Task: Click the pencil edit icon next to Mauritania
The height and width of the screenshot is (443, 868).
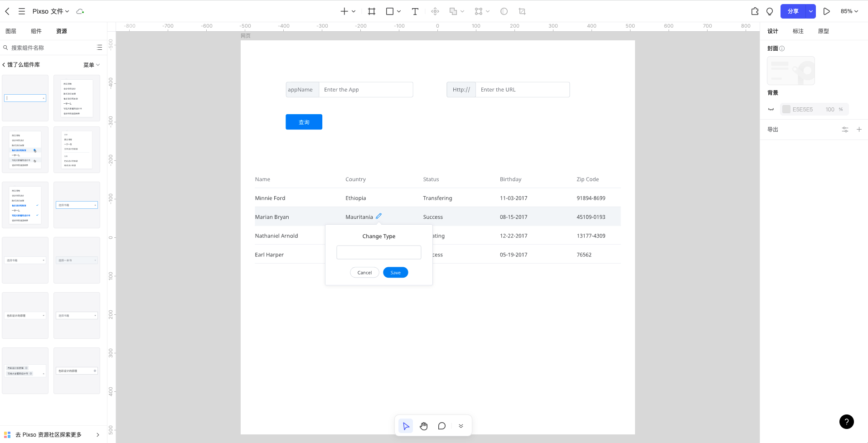Action: pyautogui.click(x=379, y=216)
